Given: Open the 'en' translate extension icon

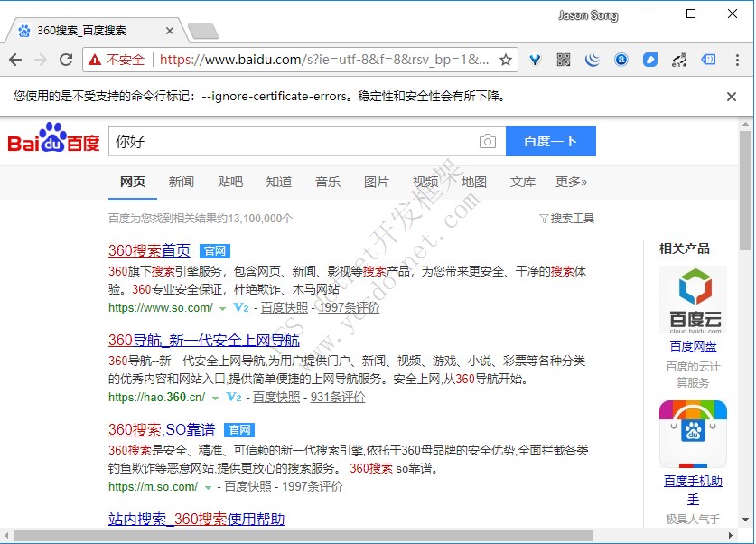Looking at the screenshot, I should 679,60.
